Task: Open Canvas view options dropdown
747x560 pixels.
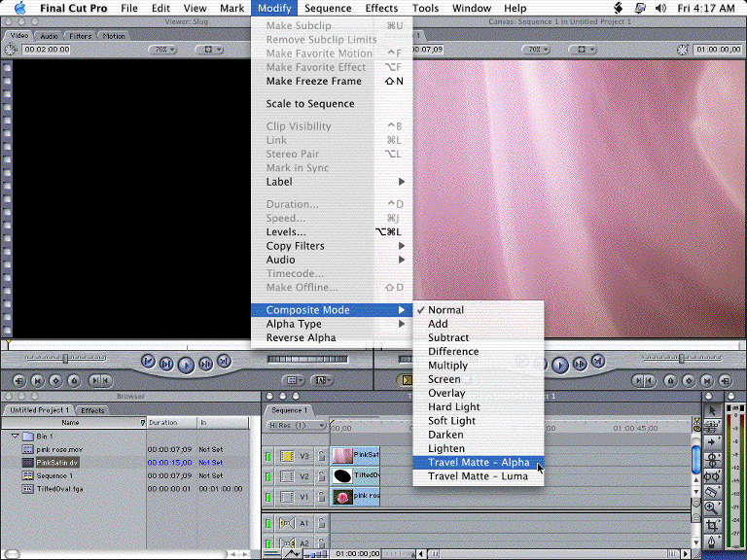Action: click(583, 49)
